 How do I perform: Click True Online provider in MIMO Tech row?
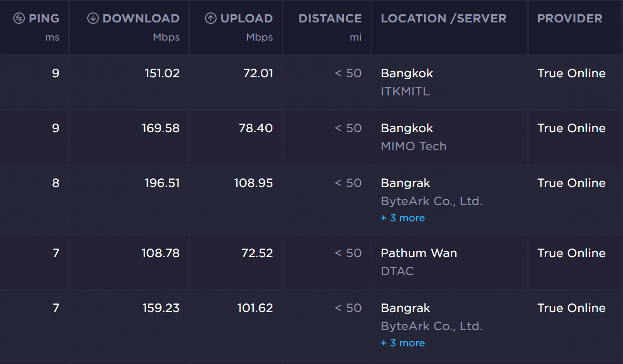click(571, 128)
